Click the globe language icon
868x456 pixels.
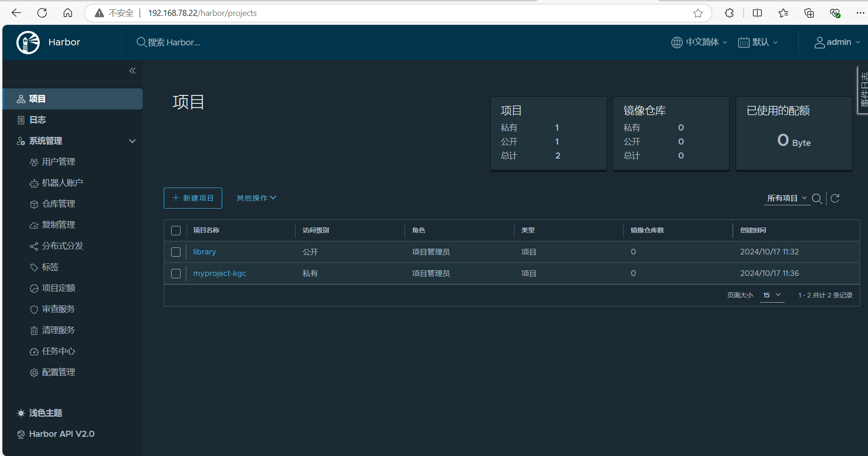[x=677, y=43]
